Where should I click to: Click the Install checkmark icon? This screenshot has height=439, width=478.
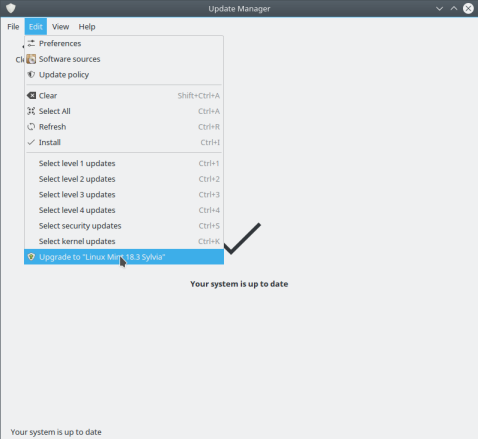tap(31, 142)
